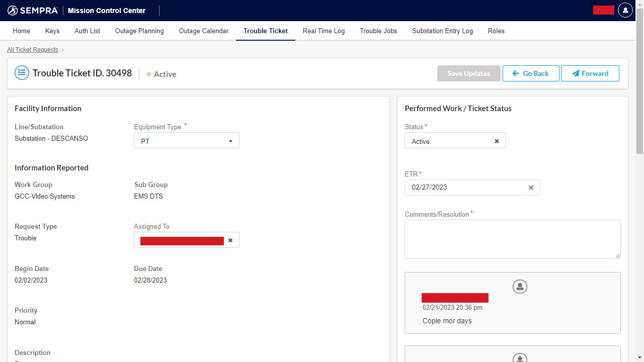The width and height of the screenshot is (644, 362).
Task: Clear the Active status selection
Action: point(497,141)
